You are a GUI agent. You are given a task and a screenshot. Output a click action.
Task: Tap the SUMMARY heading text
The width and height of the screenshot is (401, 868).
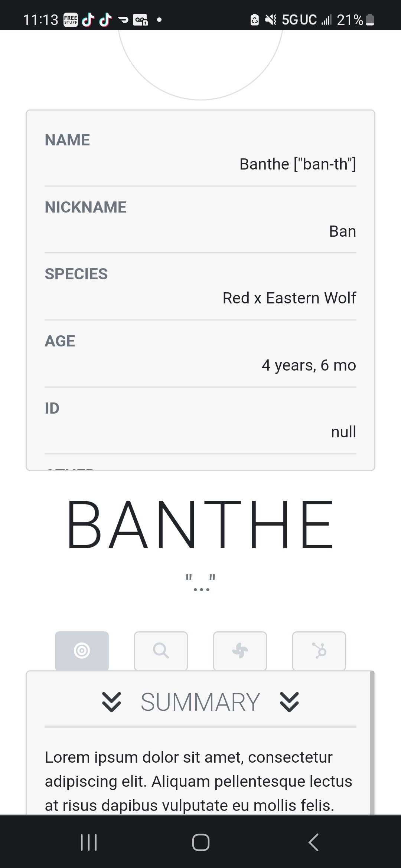click(200, 702)
